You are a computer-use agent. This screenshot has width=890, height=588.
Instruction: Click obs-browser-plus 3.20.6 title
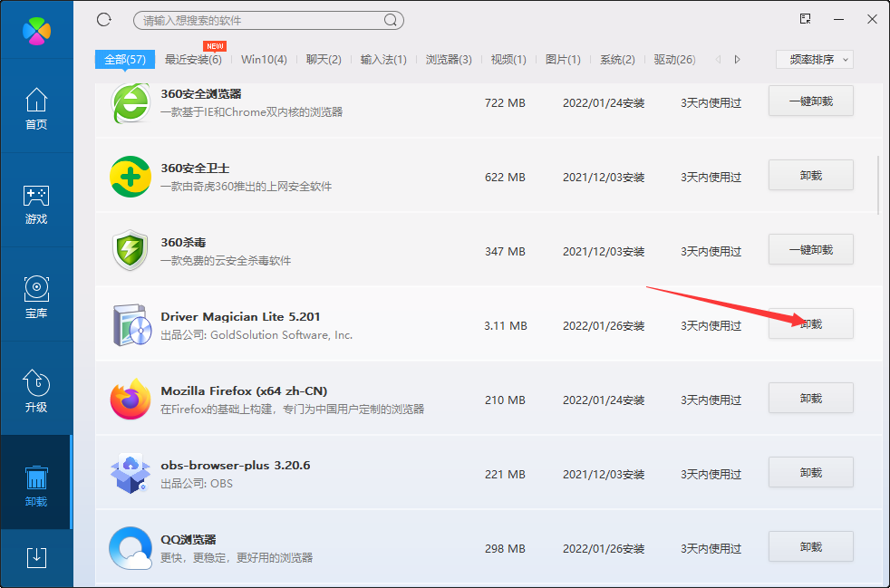tap(236, 466)
